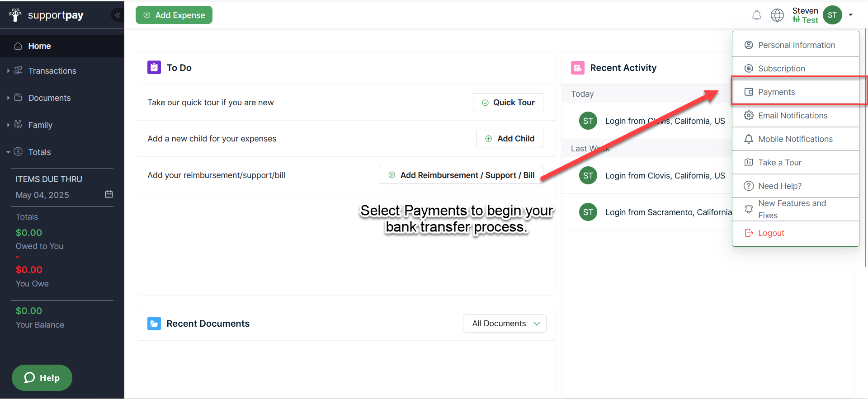Start the Quick Tour
Screen dimensions: 868x399
click(508, 103)
